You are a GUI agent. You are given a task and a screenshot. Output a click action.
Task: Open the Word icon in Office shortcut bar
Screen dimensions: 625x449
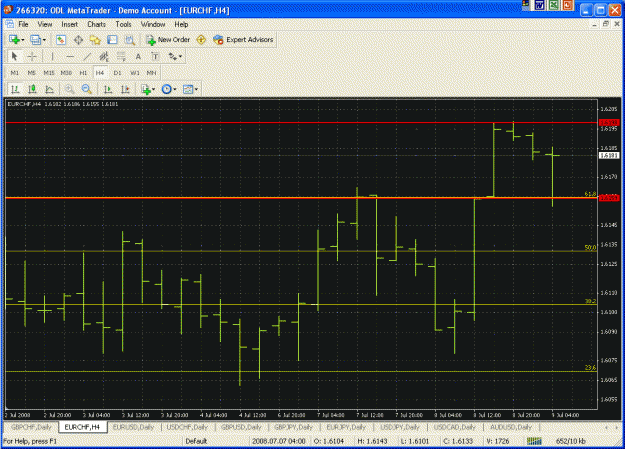[540, 5]
